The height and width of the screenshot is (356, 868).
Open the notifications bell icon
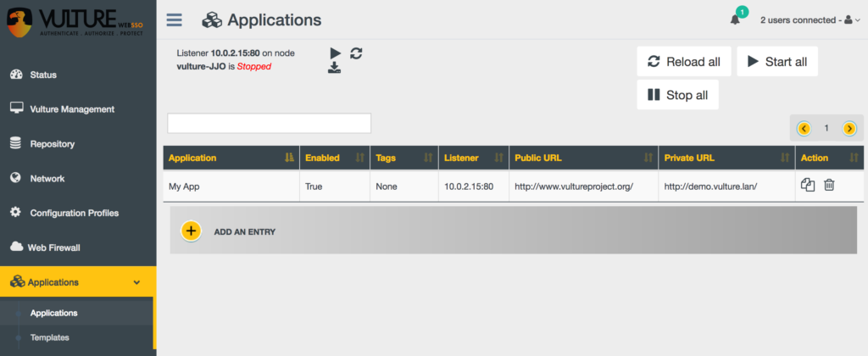point(735,20)
